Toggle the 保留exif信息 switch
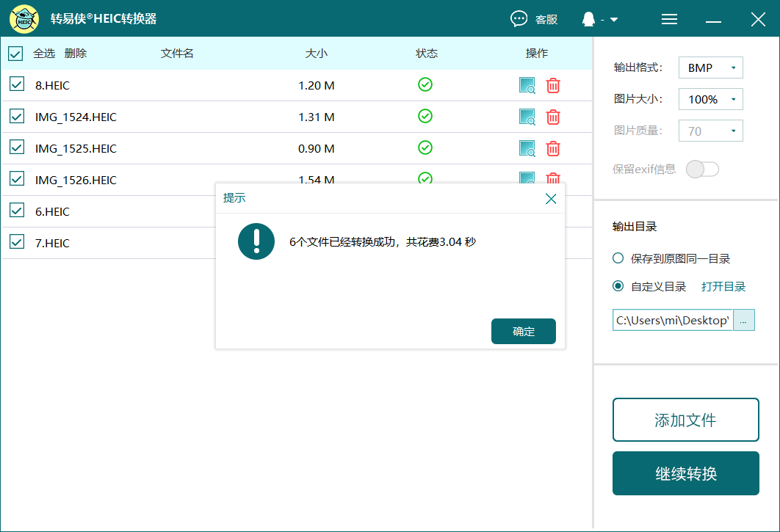The image size is (780, 532). [x=702, y=169]
